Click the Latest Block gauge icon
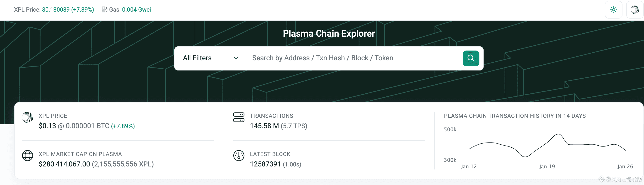Image resolution: width=644 pixels, height=185 pixels. (x=238, y=156)
